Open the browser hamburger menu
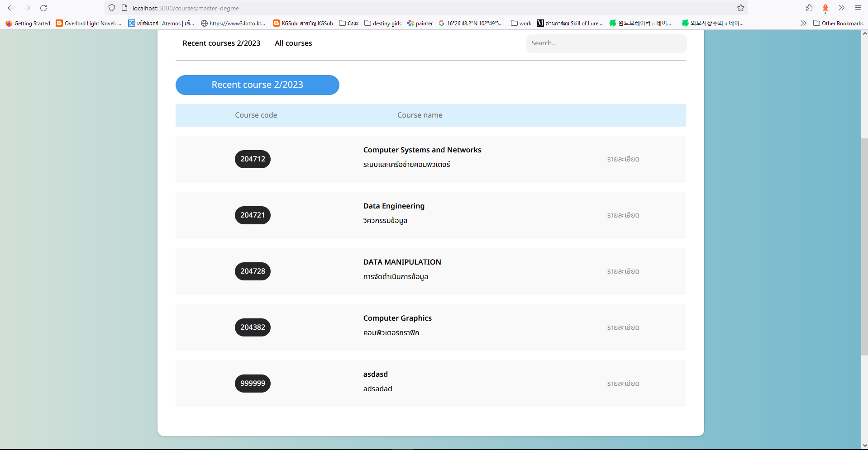 pyautogui.click(x=858, y=8)
